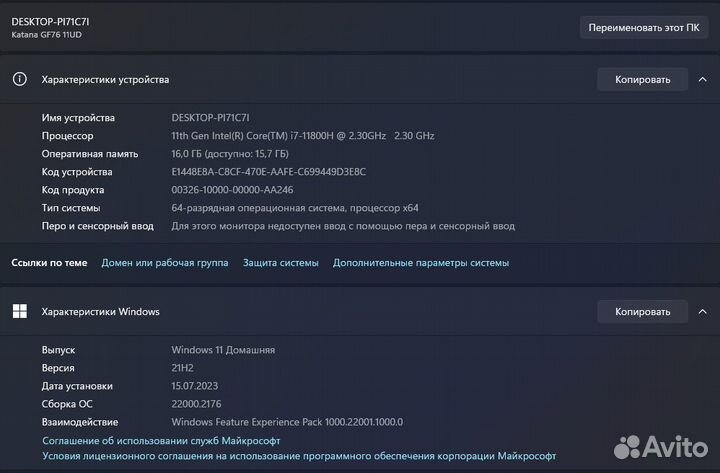
Task: Click the Оперативная память label
Action: tap(90, 153)
